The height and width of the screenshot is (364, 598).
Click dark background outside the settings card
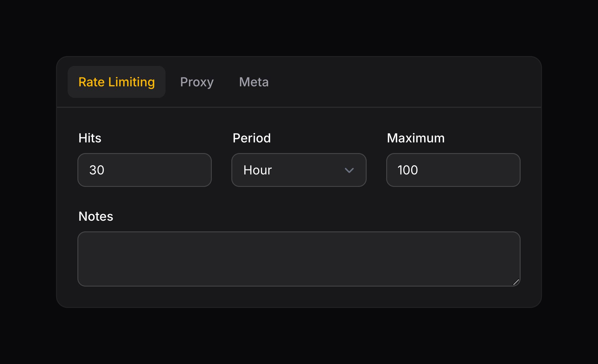tap(299, 335)
